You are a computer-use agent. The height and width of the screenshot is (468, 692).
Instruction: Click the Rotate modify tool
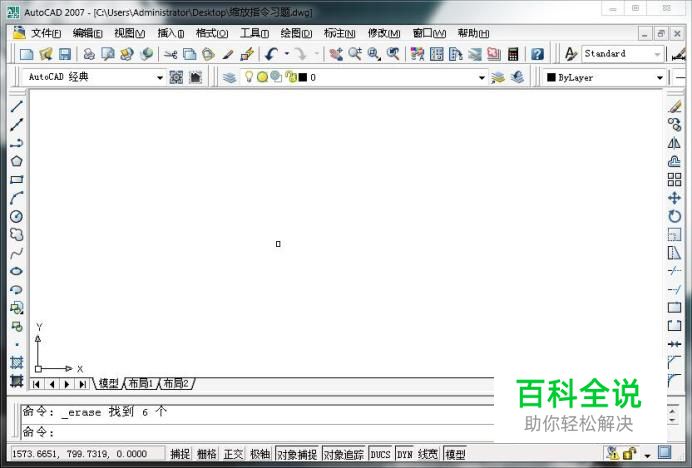click(x=674, y=216)
